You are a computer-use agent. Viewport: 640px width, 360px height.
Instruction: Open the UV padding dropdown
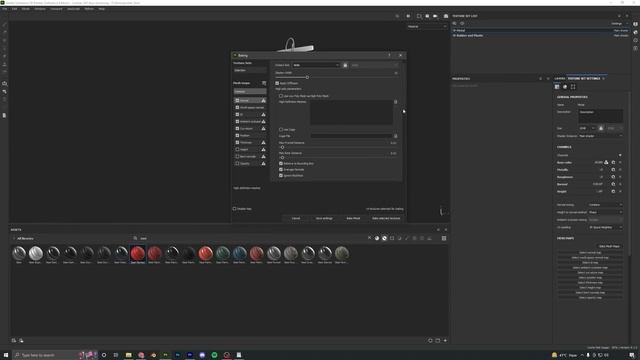click(605, 227)
